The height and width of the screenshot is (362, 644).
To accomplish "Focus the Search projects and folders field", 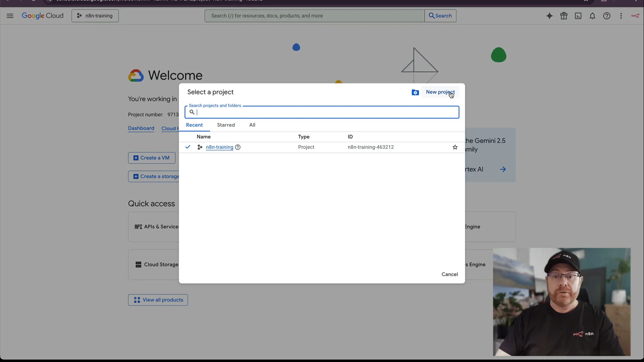I will point(322,112).
